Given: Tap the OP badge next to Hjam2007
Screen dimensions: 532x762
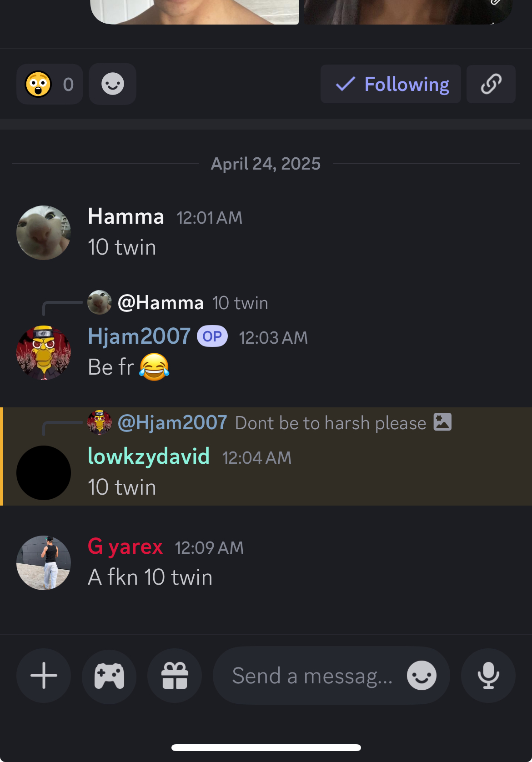Looking at the screenshot, I should pos(212,336).
